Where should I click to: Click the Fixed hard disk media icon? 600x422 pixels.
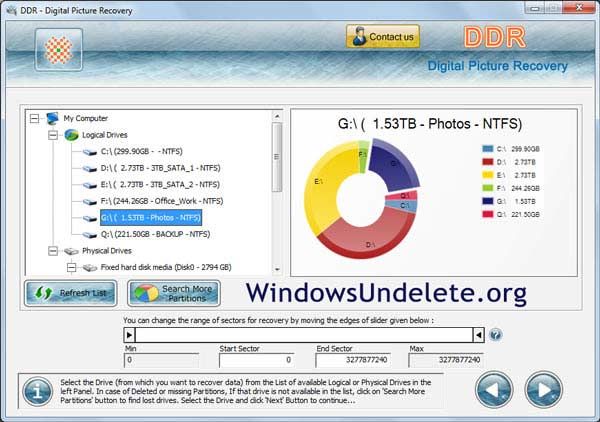click(90, 267)
